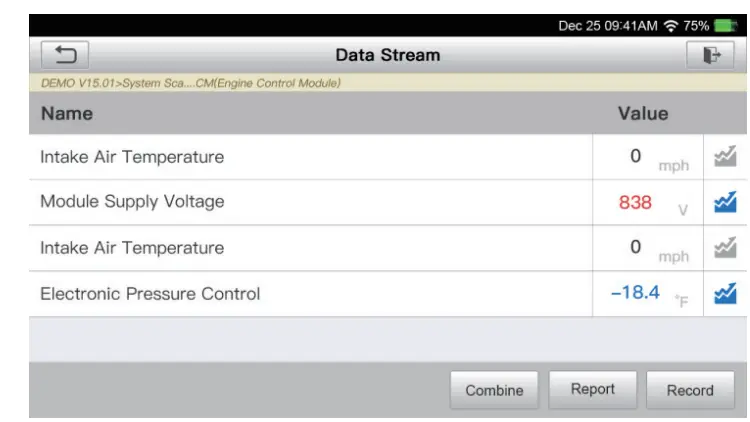Click the Name column header
Screen dimensions: 750x422
click(x=67, y=114)
